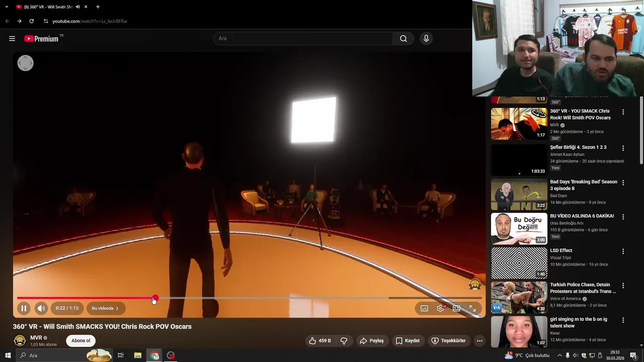644x362 pixels.
Task: Mute the video player volume
Action: pos(41,308)
